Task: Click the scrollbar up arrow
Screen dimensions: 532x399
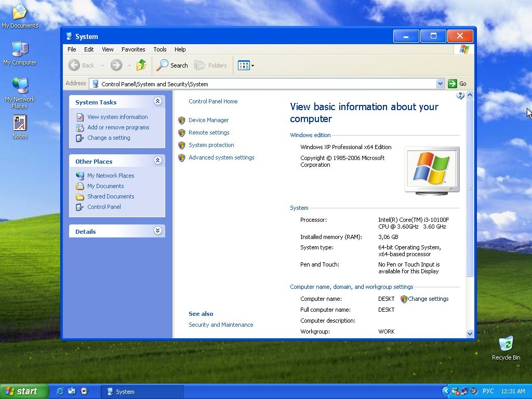Action: click(470, 95)
